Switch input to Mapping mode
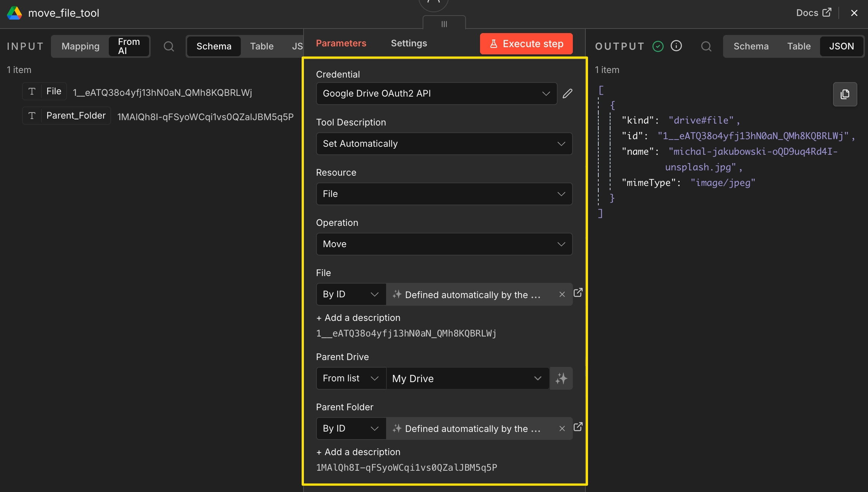868x492 pixels. coord(81,46)
